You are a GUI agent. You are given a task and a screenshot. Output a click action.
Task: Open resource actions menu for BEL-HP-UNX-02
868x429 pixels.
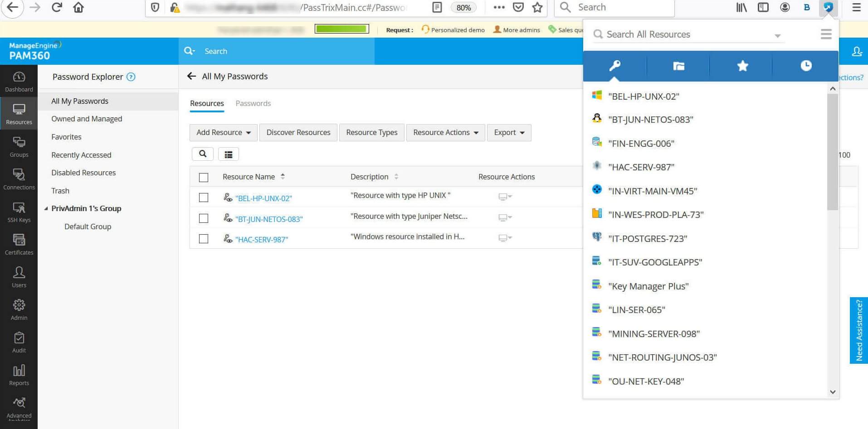tap(505, 197)
